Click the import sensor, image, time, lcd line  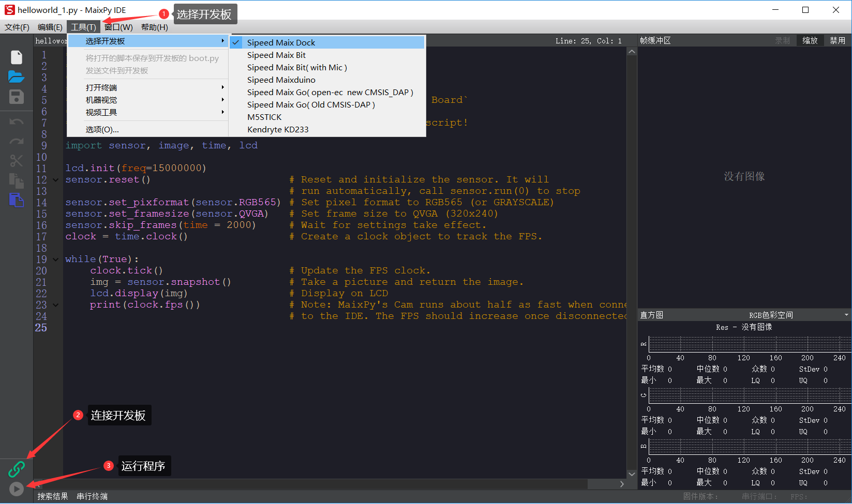tap(161, 145)
